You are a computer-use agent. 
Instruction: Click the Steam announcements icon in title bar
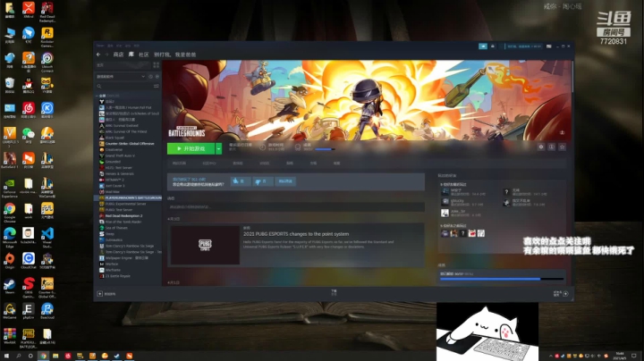click(483, 46)
